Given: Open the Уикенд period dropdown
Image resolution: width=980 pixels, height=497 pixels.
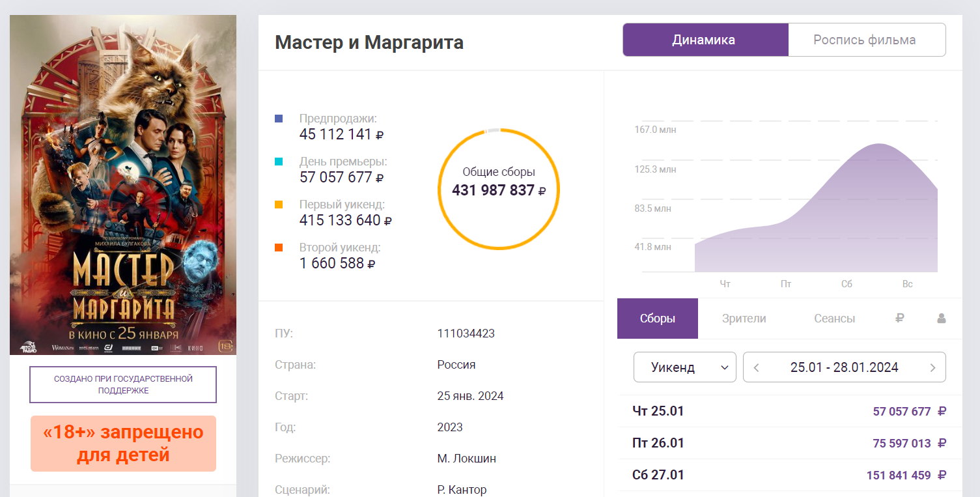Looking at the screenshot, I should coord(685,367).
